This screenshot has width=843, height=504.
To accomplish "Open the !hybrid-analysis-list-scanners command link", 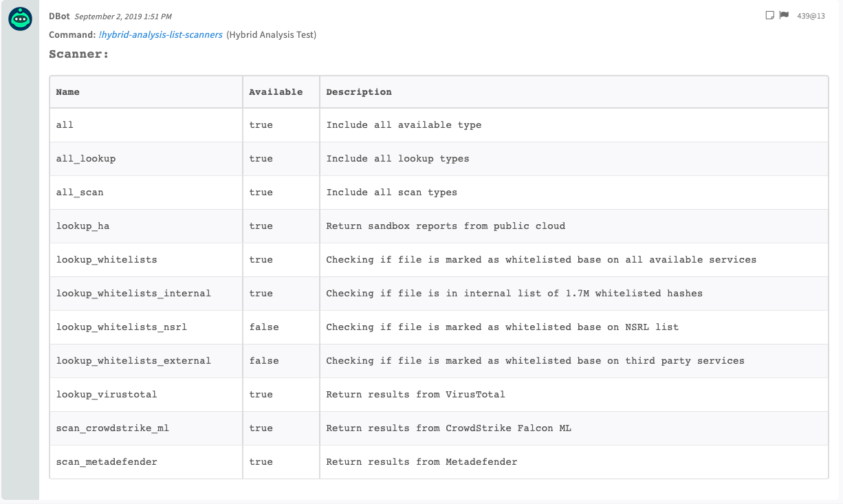I will tap(161, 34).
